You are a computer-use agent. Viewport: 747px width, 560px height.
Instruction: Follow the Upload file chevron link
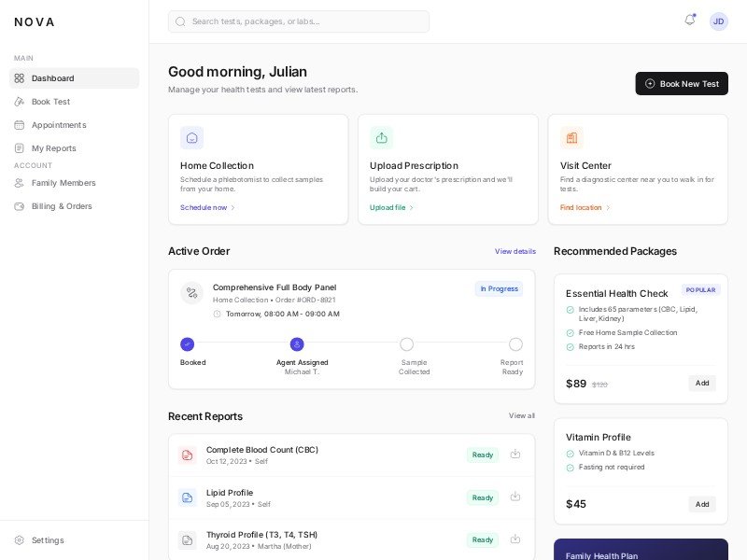coord(391,207)
